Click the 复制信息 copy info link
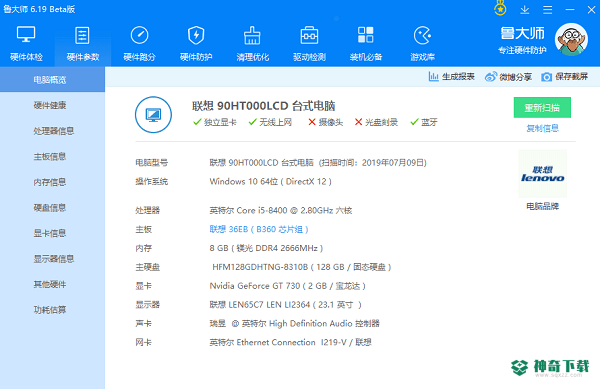 tap(542, 128)
